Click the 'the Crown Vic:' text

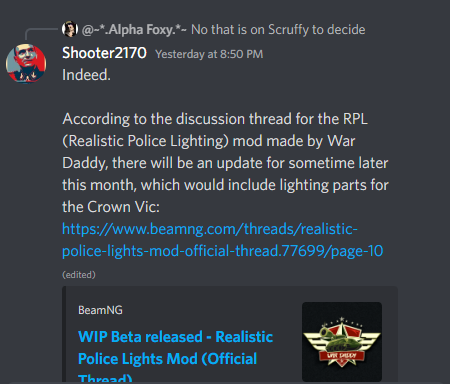(x=111, y=207)
